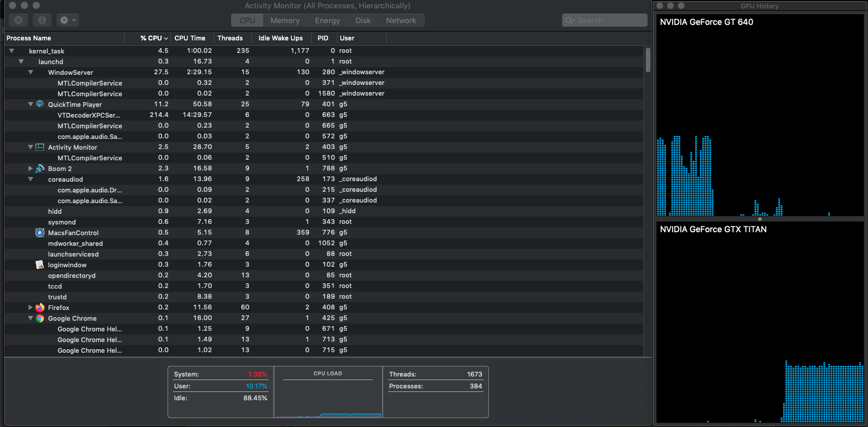Expand the Boom 2 disclosure triangle
This screenshot has width=868, height=427.
(30, 169)
